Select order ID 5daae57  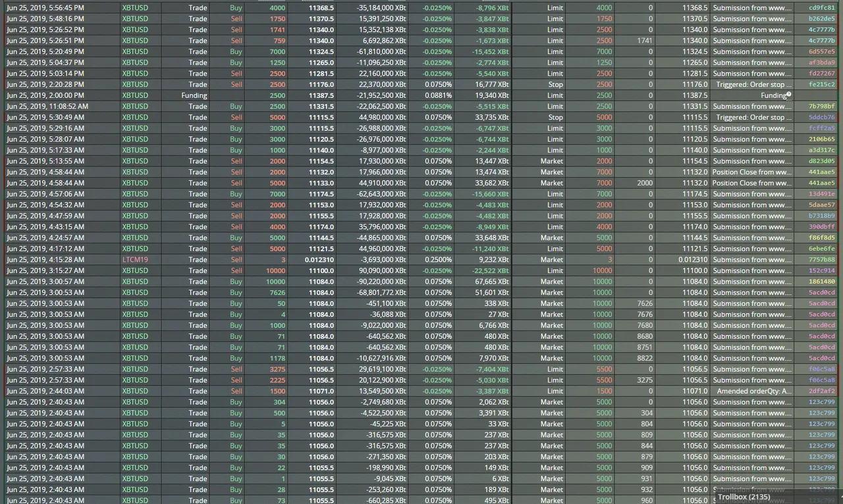point(821,205)
